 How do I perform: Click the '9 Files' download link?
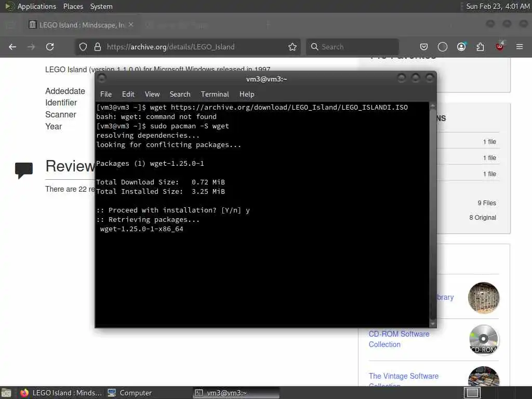tap(487, 203)
